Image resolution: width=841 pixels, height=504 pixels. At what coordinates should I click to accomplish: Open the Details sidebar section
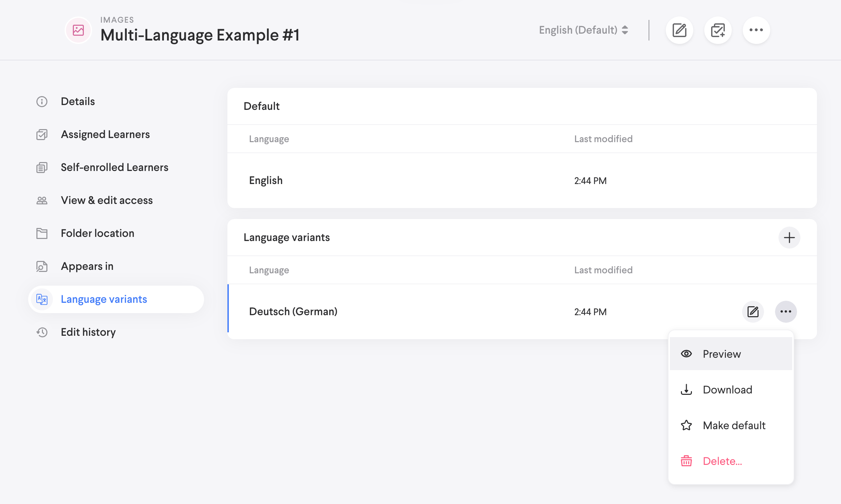78,102
